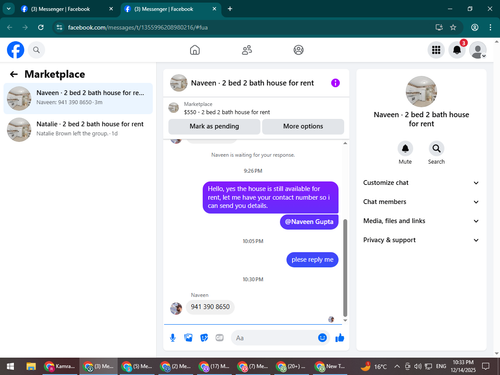The width and height of the screenshot is (500, 375).
Task: Open the Windows notification center icon
Action: [x=486, y=366]
